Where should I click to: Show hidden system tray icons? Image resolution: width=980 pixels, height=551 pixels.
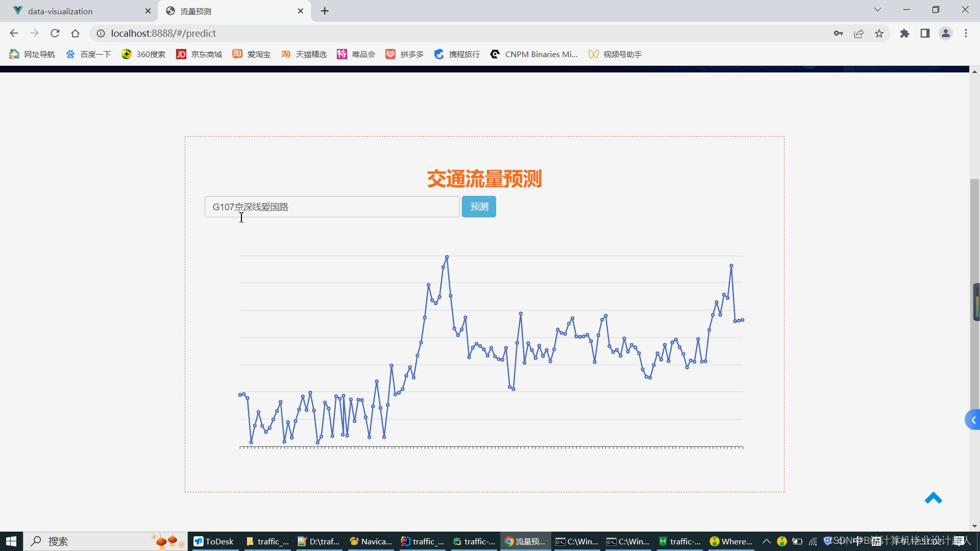766,541
